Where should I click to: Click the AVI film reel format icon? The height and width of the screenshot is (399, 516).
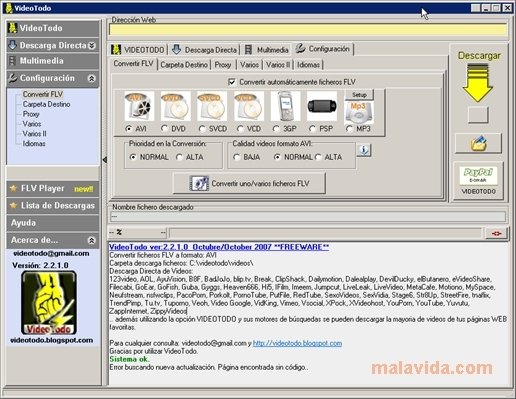pos(139,106)
